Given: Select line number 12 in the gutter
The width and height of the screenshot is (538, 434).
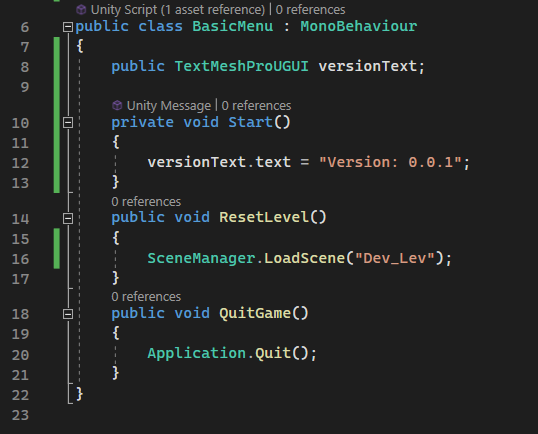Looking at the screenshot, I should point(20,163).
